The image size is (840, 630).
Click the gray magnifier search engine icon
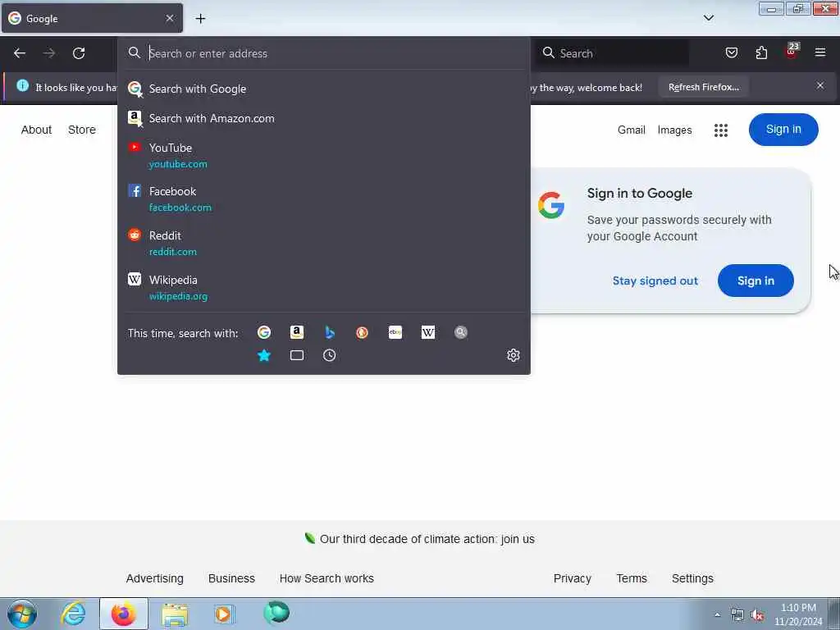pyautogui.click(x=461, y=333)
